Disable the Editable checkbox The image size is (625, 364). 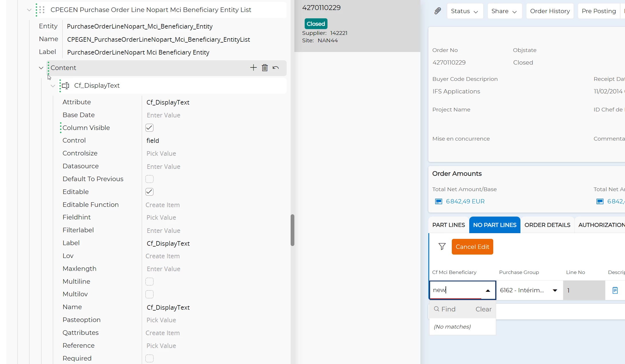coord(149,192)
